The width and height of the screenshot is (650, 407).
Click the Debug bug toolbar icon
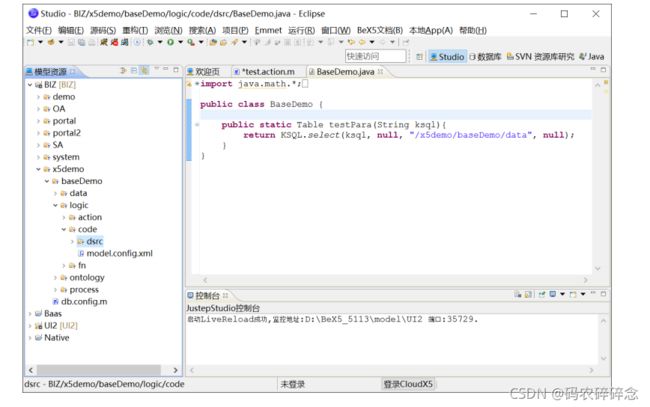pos(150,42)
